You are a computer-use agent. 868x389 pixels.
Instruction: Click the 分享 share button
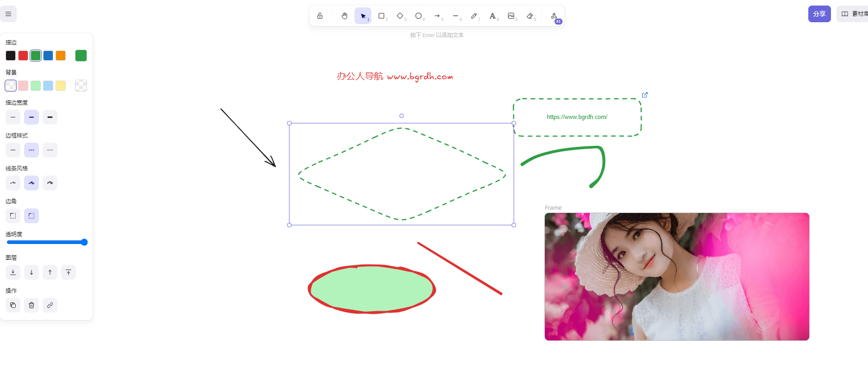point(819,14)
